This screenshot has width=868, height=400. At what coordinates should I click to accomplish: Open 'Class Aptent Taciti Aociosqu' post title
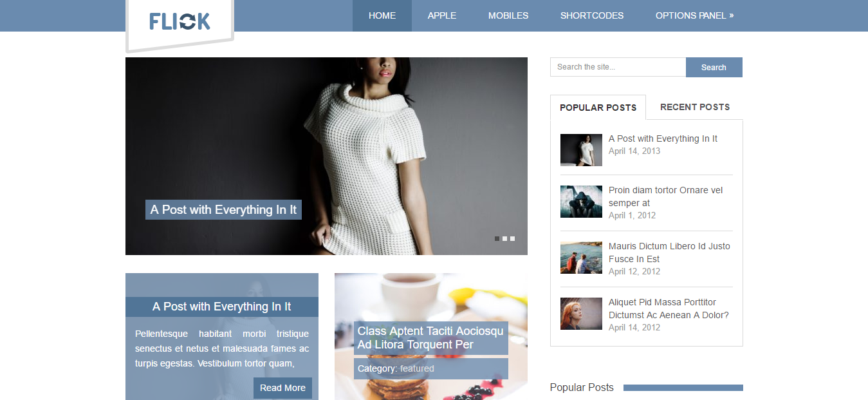pyautogui.click(x=430, y=338)
